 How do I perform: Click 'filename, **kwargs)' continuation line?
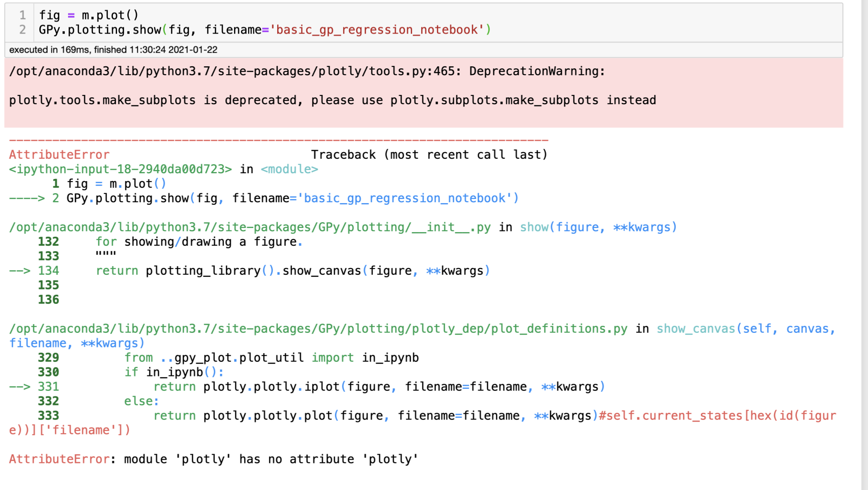(77, 343)
